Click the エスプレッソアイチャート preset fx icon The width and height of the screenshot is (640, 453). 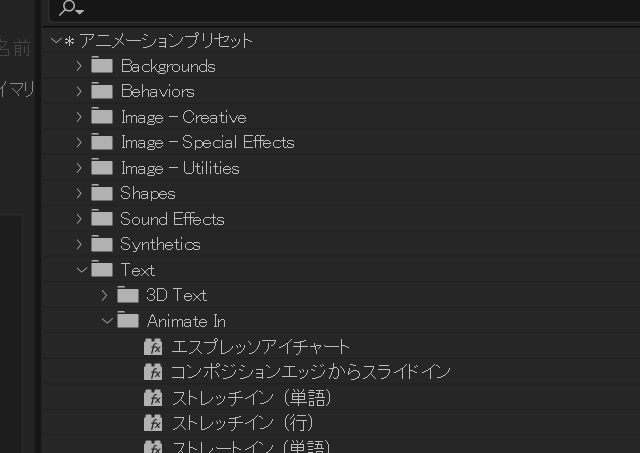(153, 347)
